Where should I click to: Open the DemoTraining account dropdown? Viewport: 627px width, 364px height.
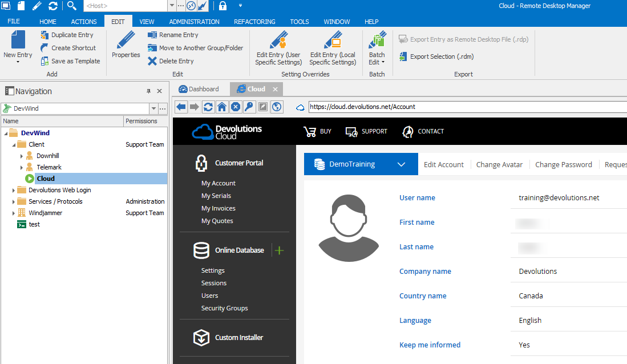click(401, 164)
